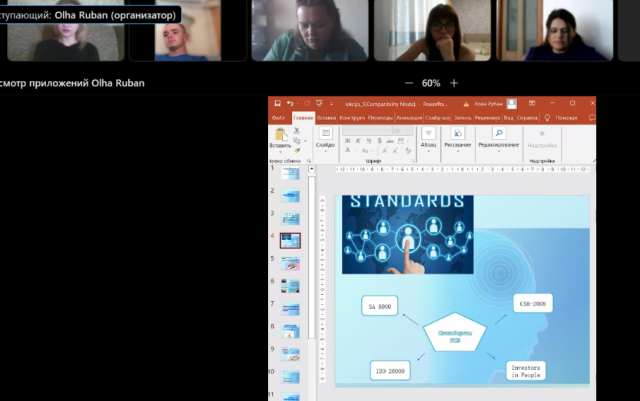Screen dimensions: 640x401
Task: Select the Format Painter brush icon
Action: click(297, 151)
